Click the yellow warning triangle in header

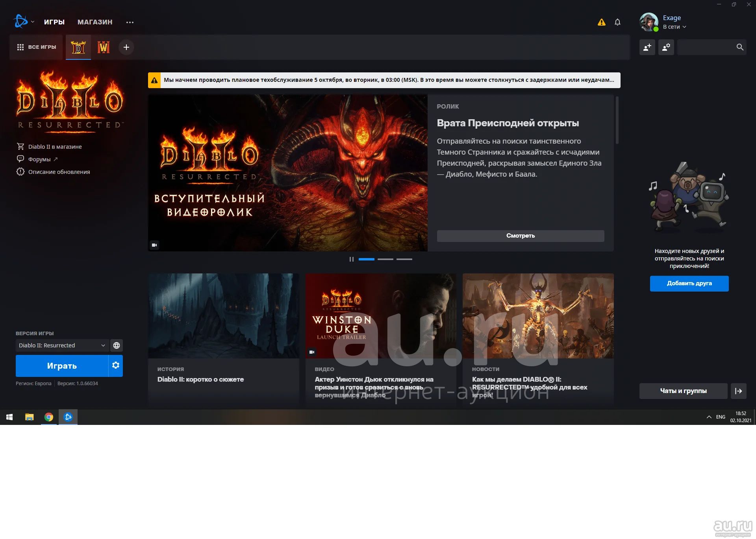point(601,22)
